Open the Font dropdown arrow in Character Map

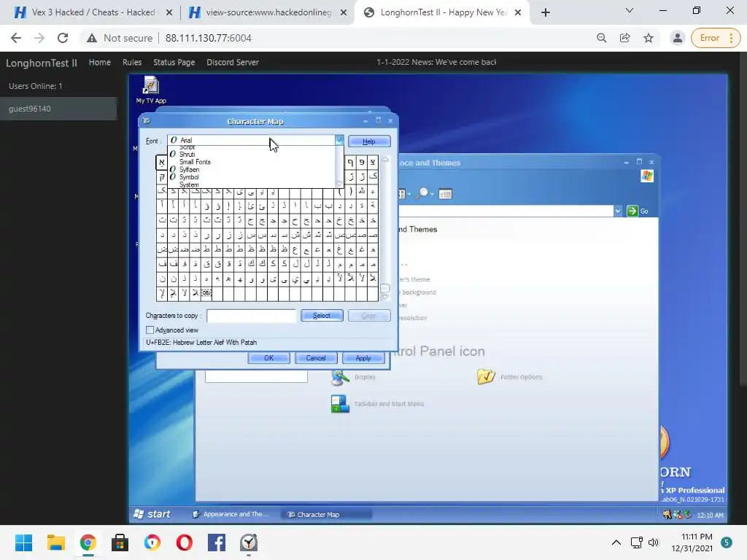(338, 140)
